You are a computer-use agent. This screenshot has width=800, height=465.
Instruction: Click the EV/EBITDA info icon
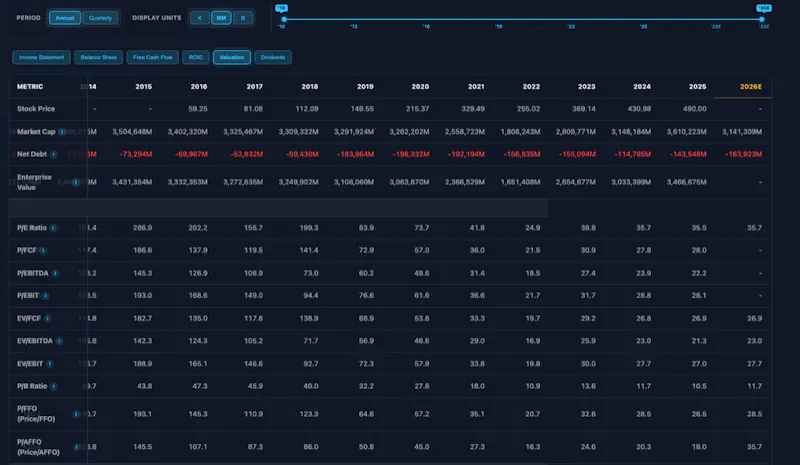pos(59,341)
